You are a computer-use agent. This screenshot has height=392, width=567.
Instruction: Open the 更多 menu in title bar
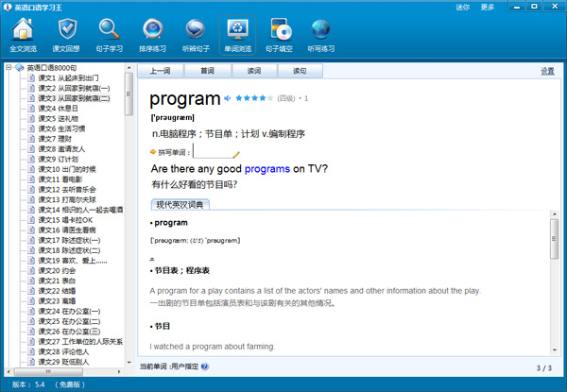coord(488,7)
